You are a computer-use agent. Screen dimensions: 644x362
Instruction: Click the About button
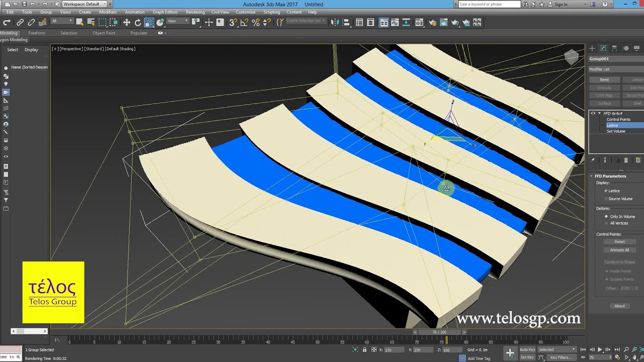619,306
